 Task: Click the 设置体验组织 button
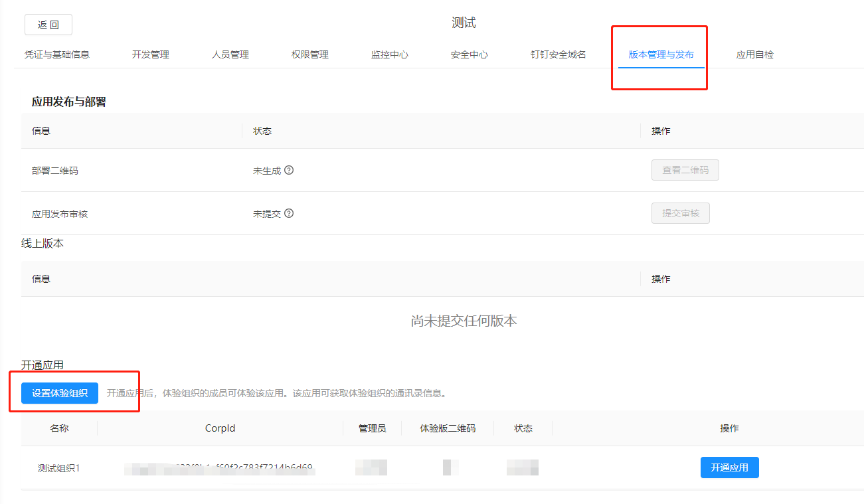60,393
